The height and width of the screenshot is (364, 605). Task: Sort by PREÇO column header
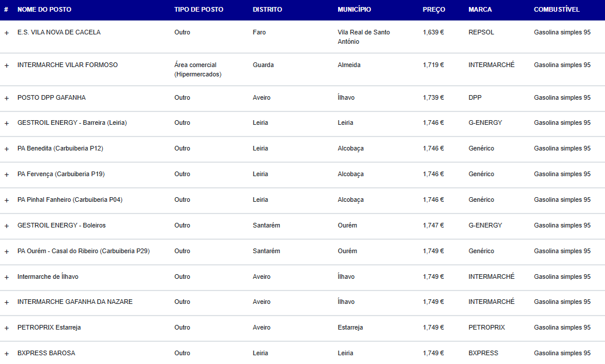coord(434,10)
